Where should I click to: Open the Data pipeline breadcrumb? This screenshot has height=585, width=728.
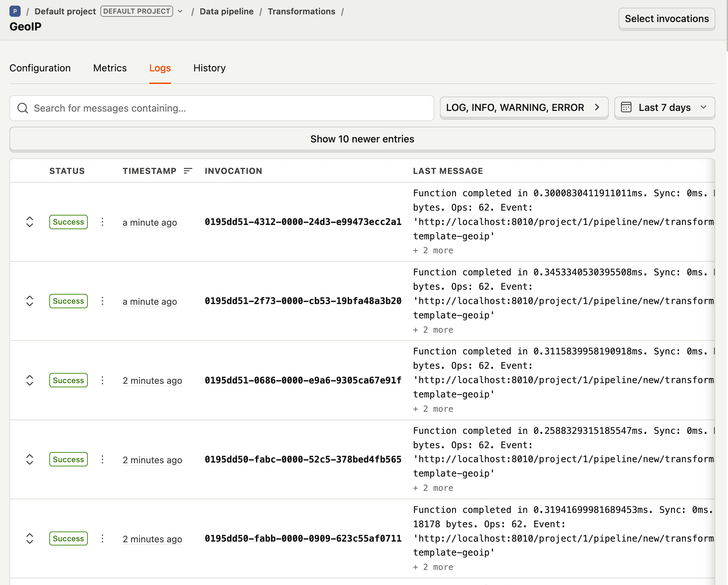pos(227,11)
